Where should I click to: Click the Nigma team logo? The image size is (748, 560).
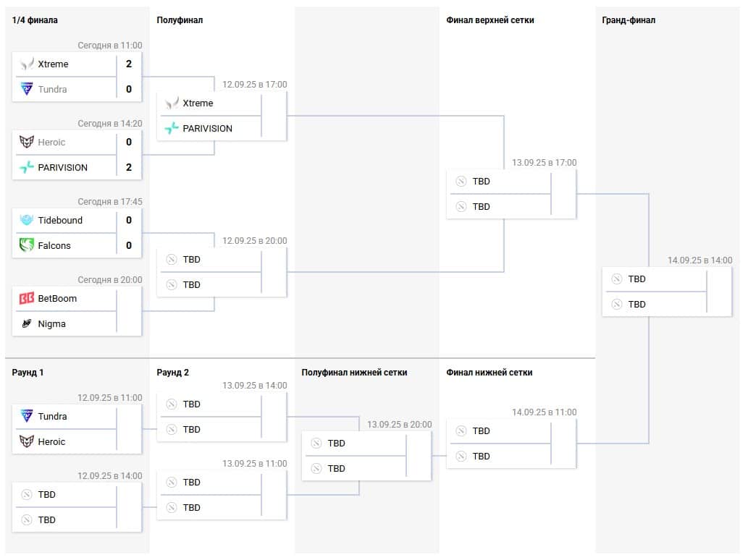tap(27, 323)
